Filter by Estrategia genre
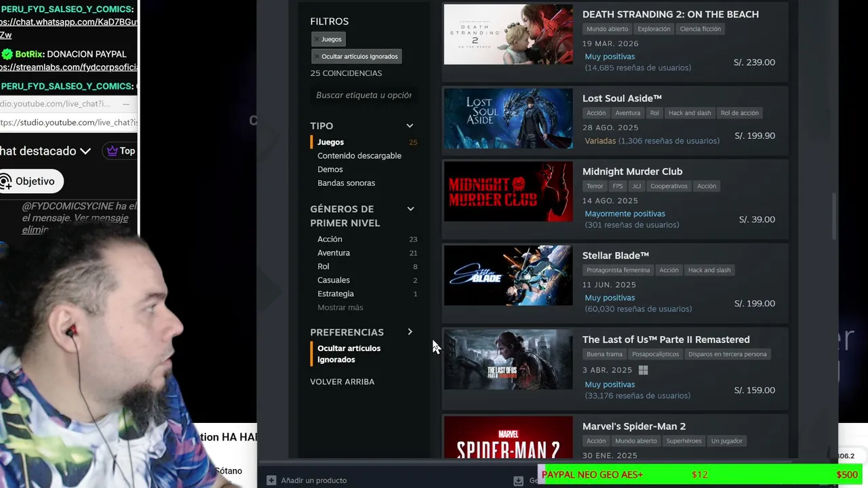The height and width of the screenshot is (488, 868). 336,293
